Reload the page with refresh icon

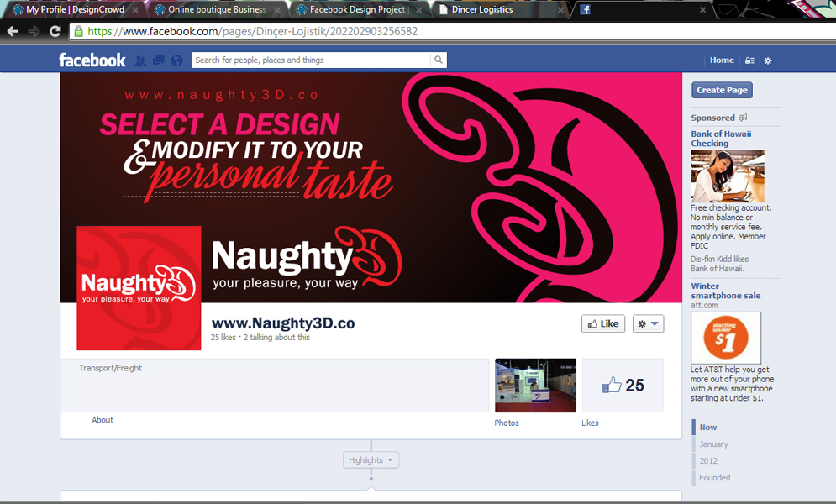click(x=55, y=31)
